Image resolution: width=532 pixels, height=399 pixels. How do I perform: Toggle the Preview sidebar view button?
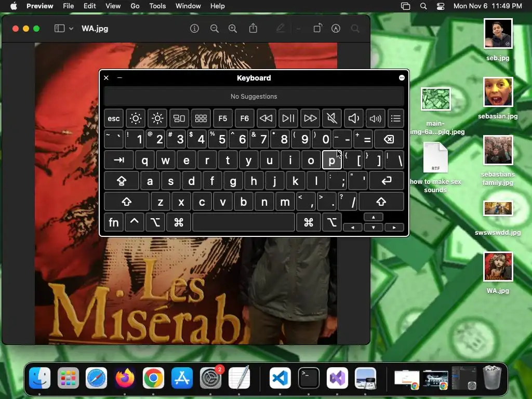(x=59, y=29)
